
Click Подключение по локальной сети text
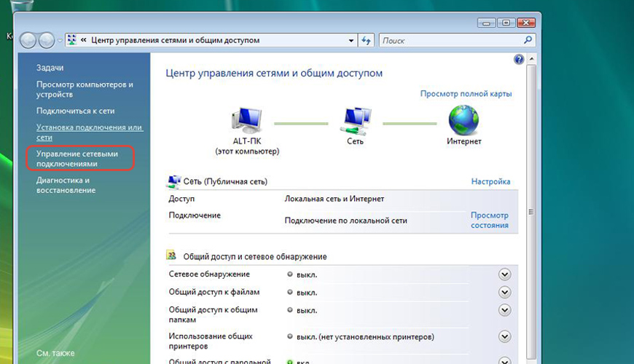click(345, 221)
